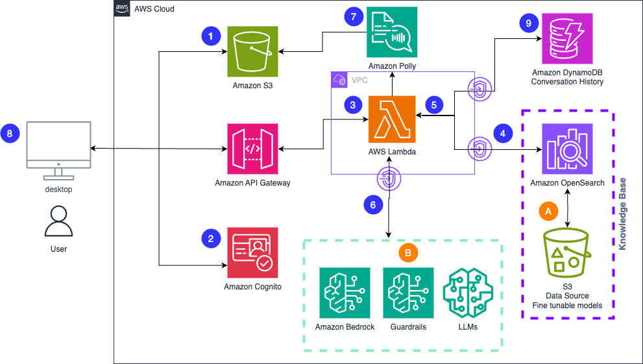
Task: Select the Amazon API Gateway icon
Action: point(252,149)
